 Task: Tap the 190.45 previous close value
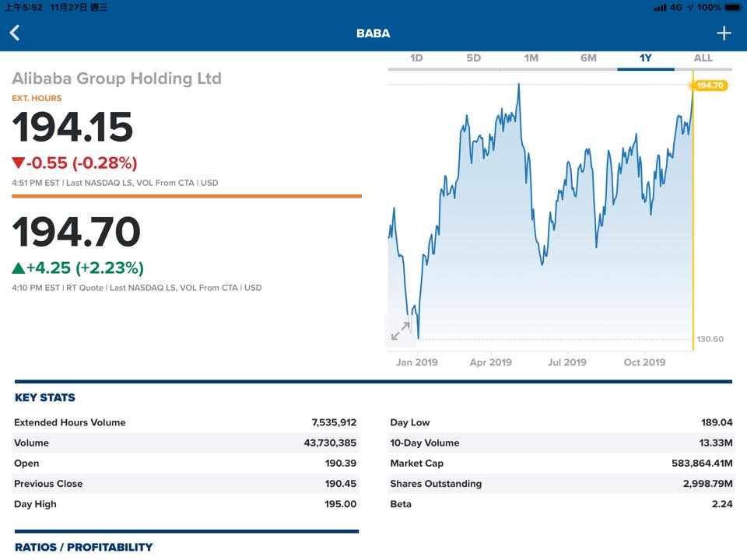[341, 484]
